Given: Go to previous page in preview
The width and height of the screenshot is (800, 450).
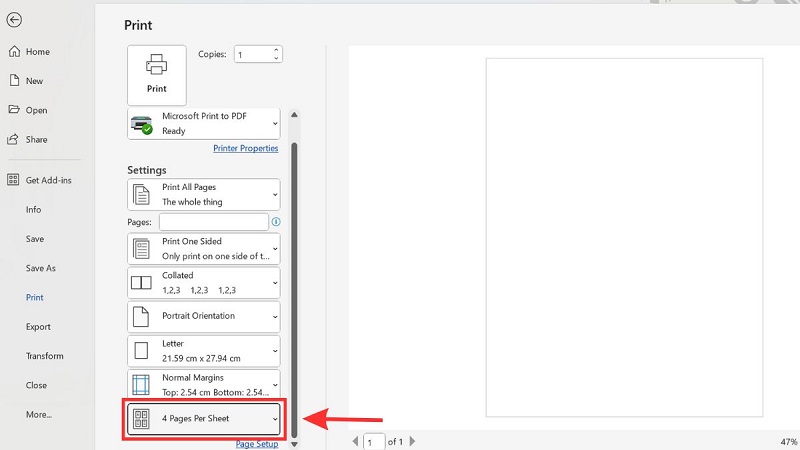Looking at the screenshot, I should click(355, 441).
